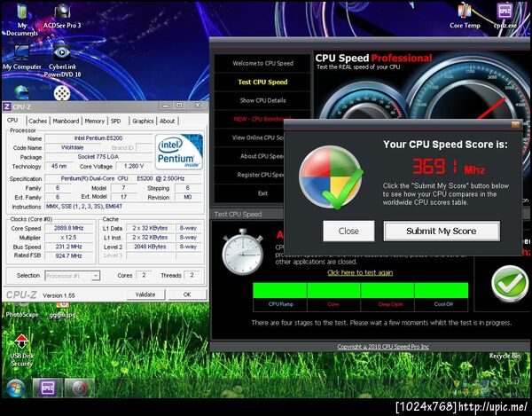Image resolution: width=532 pixels, height=416 pixels.
Task: Open the Mainboard tab in CPU-Z
Action: (x=66, y=121)
